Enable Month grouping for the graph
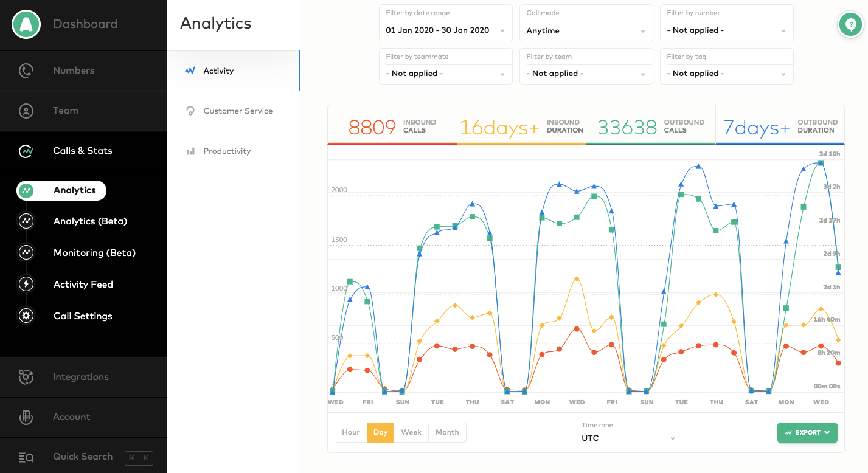Screen dimensions: 868x473 (447, 432)
